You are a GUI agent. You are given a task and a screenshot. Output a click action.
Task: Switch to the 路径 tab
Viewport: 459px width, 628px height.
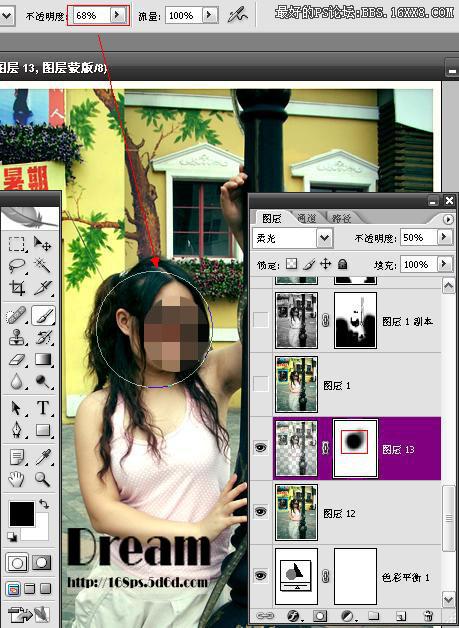click(341, 218)
